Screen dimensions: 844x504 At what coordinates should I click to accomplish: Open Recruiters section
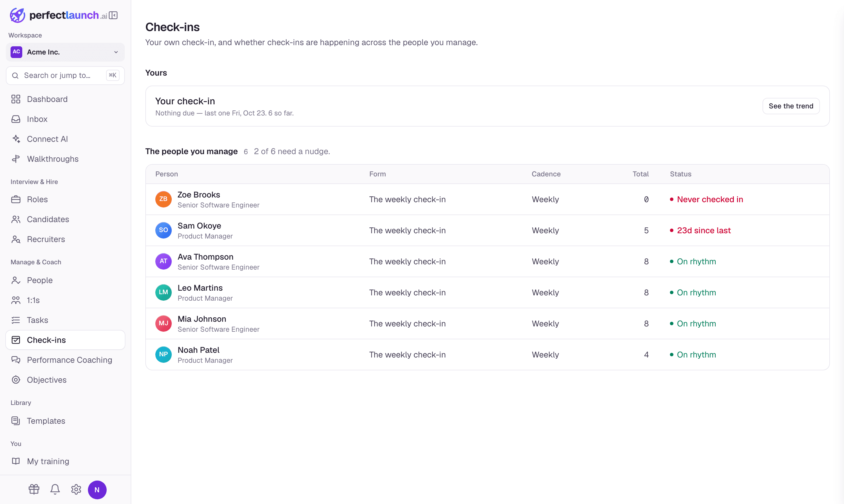[65, 239]
